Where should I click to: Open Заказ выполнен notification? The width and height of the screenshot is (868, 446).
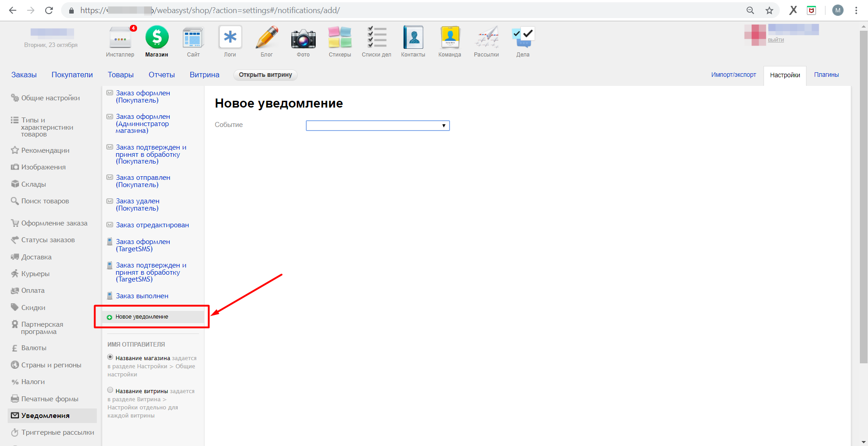pos(142,296)
